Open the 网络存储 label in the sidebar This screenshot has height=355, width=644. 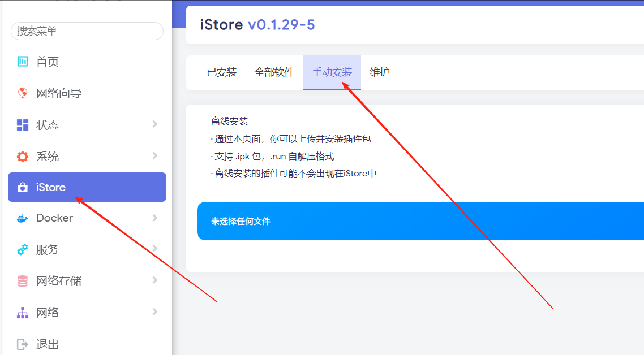coord(59,281)
